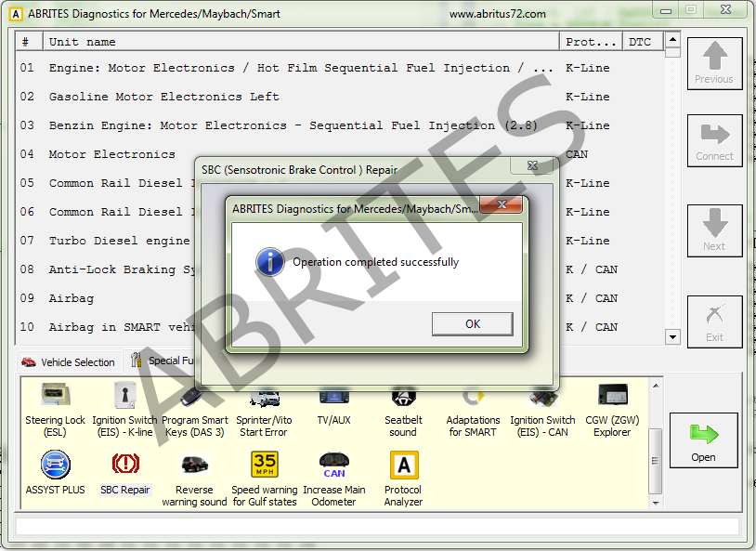The image size is (756, 551).
Task: Open Reverse warning sound function
Action: 194,480
